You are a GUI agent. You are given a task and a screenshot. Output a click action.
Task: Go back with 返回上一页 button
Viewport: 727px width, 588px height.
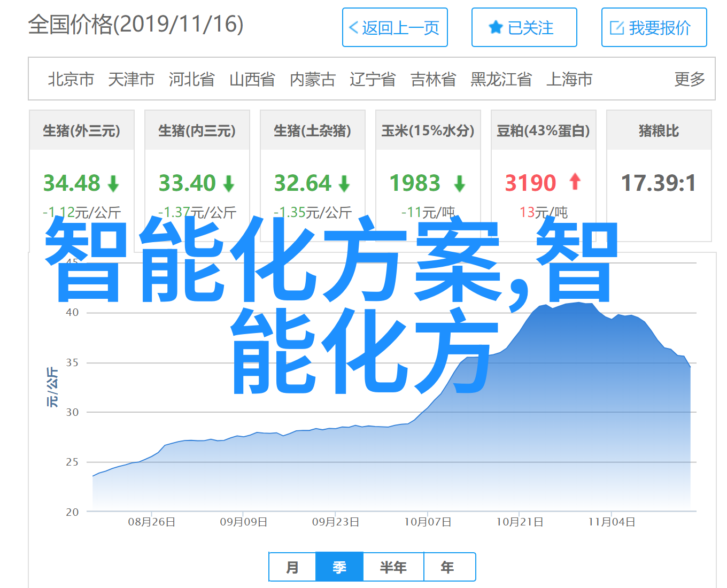coord(395,27)
